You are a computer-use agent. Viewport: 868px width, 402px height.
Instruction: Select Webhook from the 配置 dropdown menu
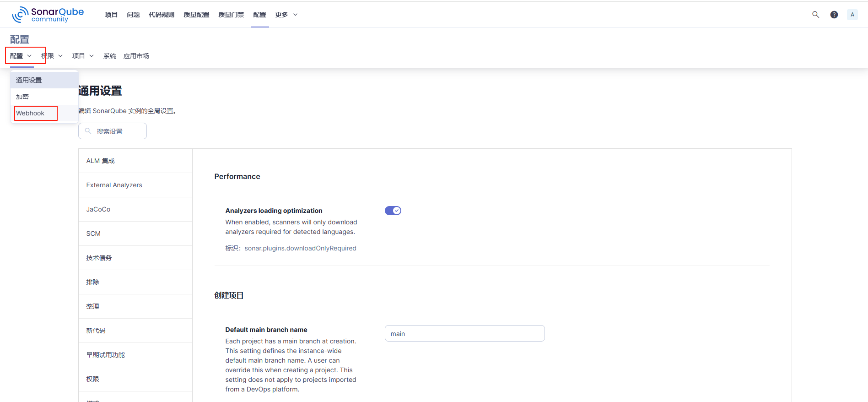[x=30, y=113]
